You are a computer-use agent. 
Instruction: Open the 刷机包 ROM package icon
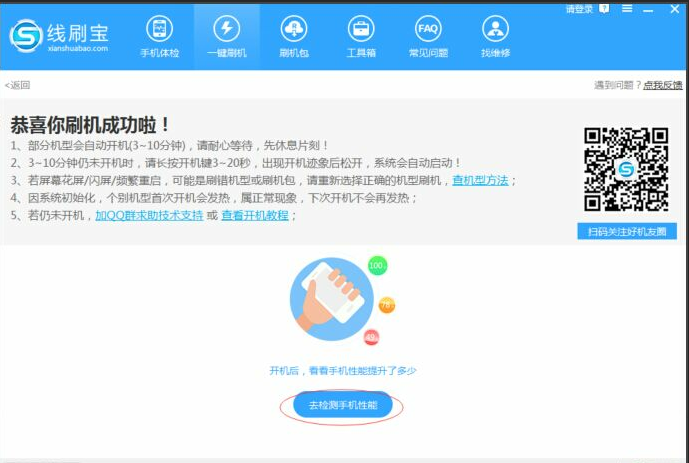[294, 36]
